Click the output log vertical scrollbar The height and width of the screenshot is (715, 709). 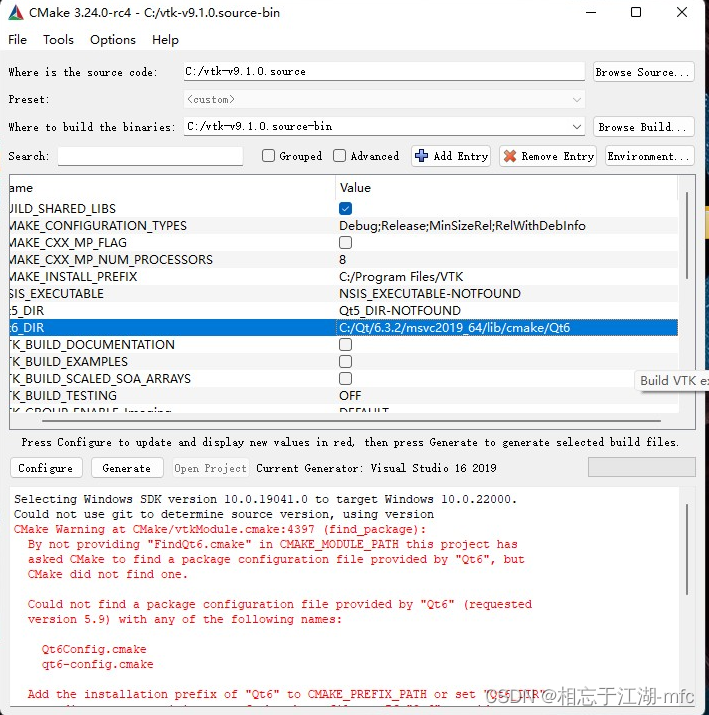pyautogui.click(x=687, y=549)
